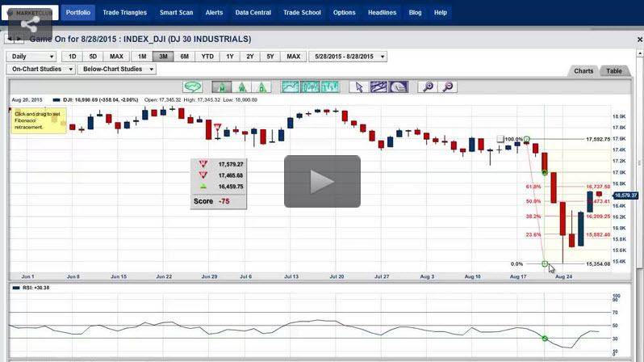Click the zoom in magnifier icon
The width and height of the screenshot is (644, 362).
click(428, 86)
